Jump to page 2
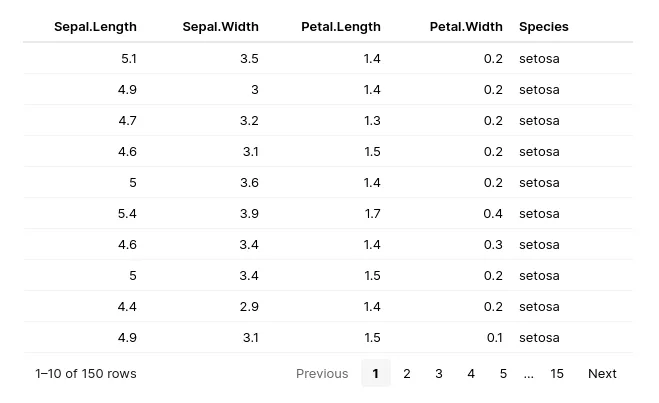The width and height of the screenshot is (659, 403). (407, 373)
